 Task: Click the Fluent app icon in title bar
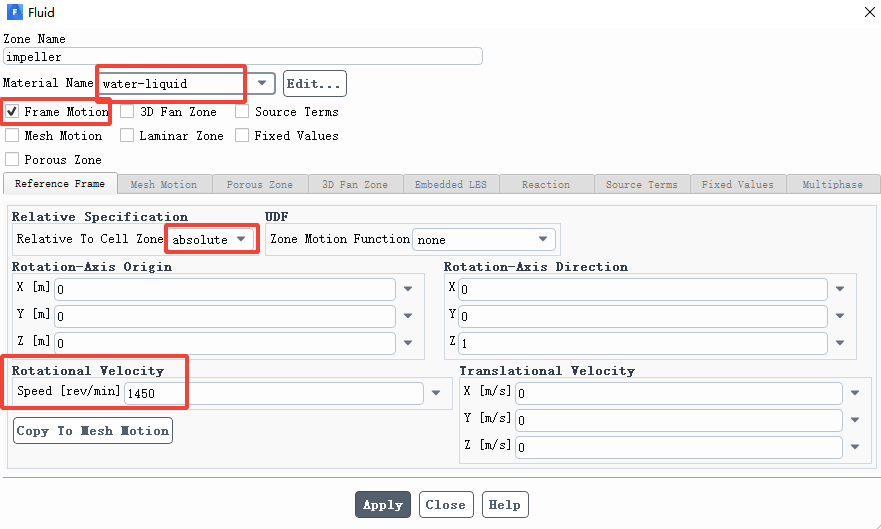point(14,12)
